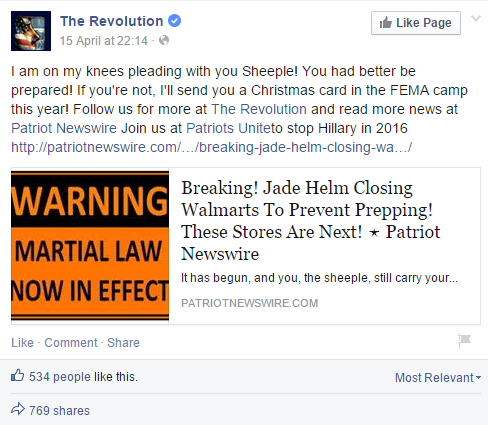The image size is (488, 425).
Task: Share this post via Share link
Action: coord(123,343)
